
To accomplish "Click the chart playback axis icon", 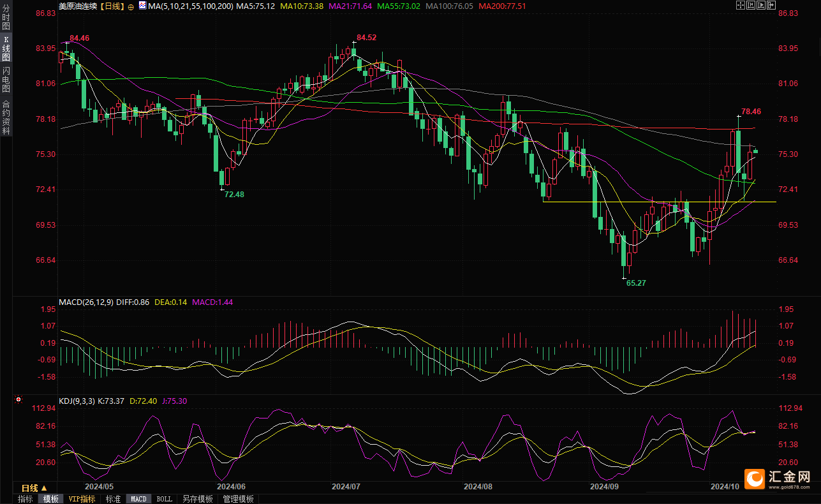I will tap(761, 5).
